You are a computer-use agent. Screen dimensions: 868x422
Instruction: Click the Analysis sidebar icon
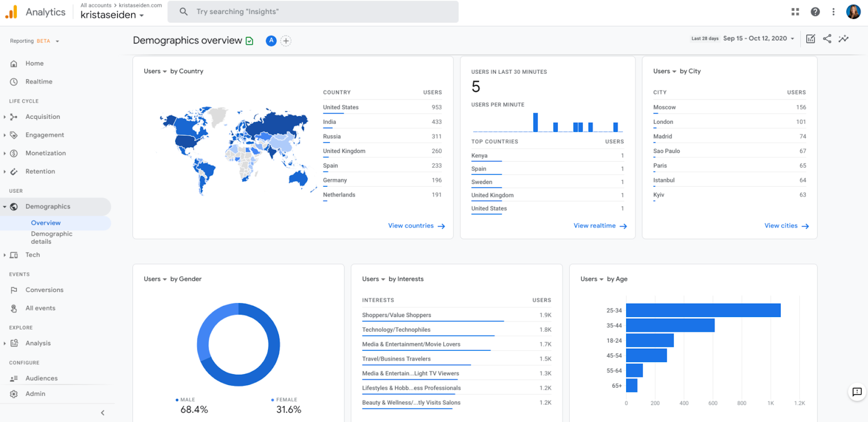coord(14,343)
